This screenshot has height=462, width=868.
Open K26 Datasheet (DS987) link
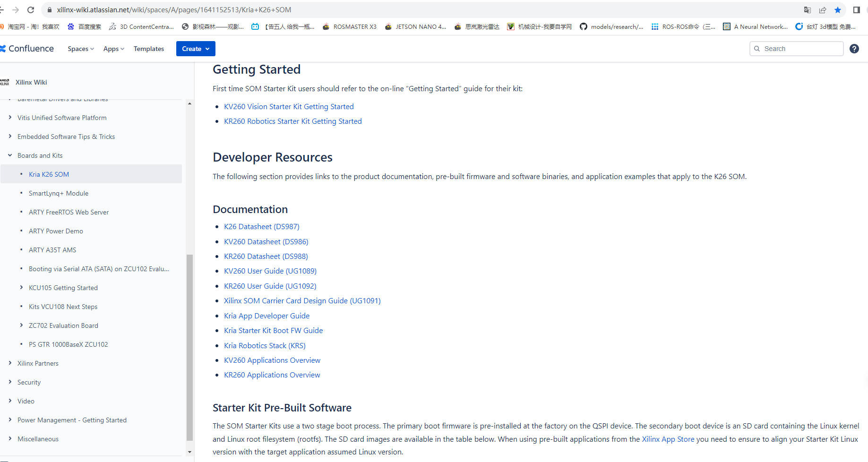pos(262,227)
